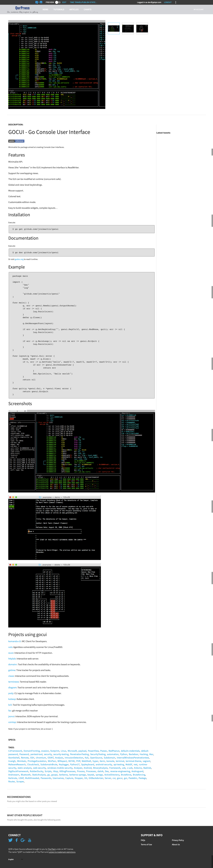Open the kubexp project link

click(x=12, y=699)
